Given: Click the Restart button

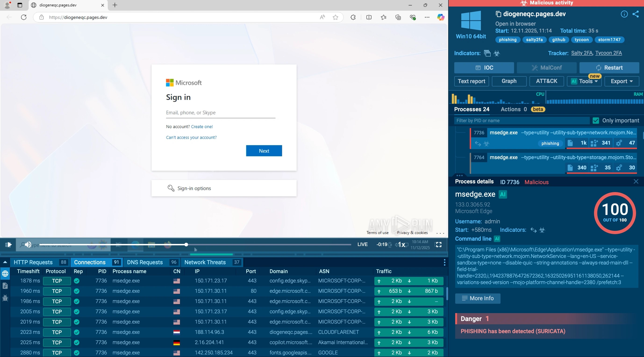Looking at the screenshot, I should pos(609,68).
